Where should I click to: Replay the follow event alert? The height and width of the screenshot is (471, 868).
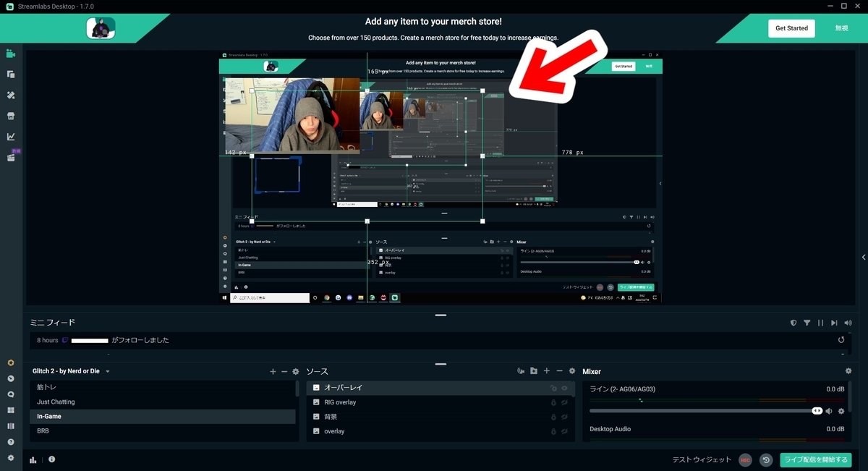pyautogui.click(x=841, y=339)
